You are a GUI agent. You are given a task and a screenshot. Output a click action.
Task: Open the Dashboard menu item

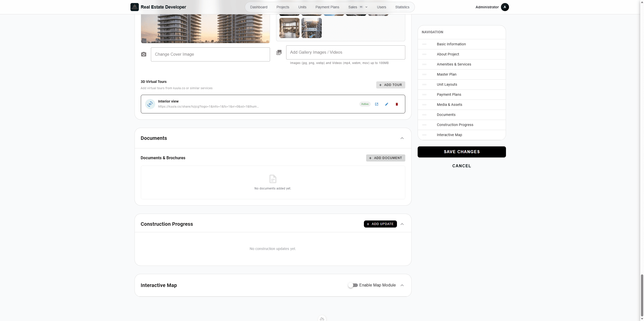(x=259, y=7)
